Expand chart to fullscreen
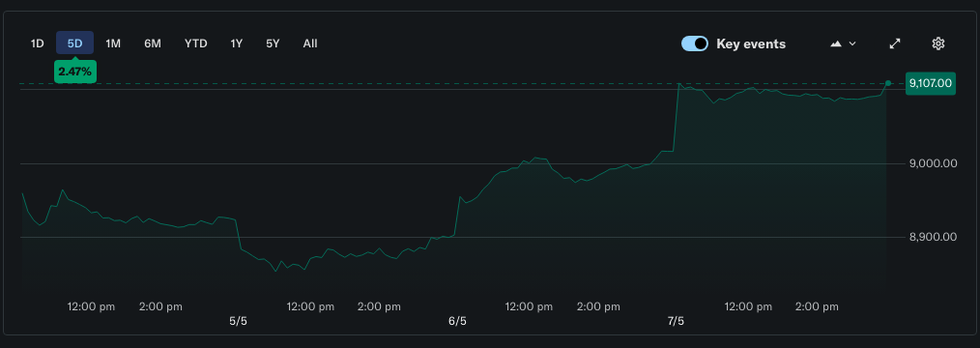 (x=895, y=43)
